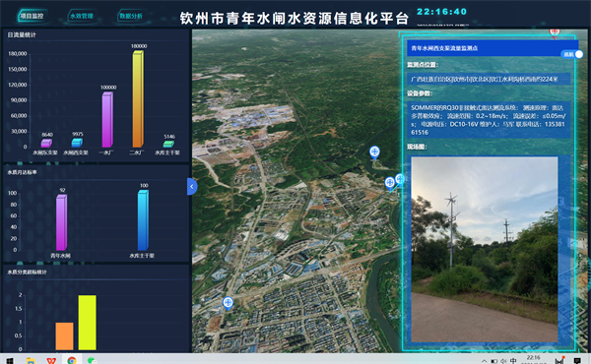Open the WPS Office taskbar icon
The width and height of the screenshot is (591, 364).
pos(51,361)
